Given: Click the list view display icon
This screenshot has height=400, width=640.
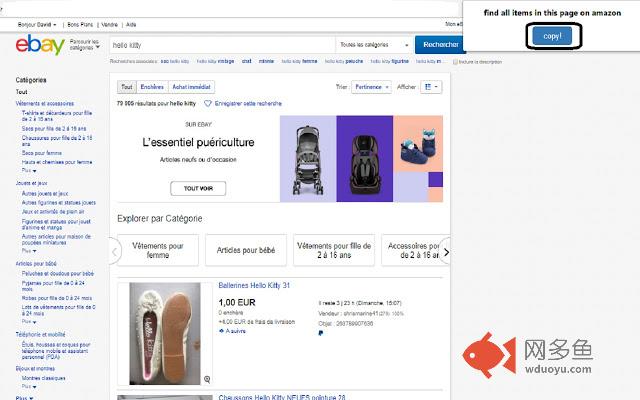Looking at the screenshot, I should point(431,87).
